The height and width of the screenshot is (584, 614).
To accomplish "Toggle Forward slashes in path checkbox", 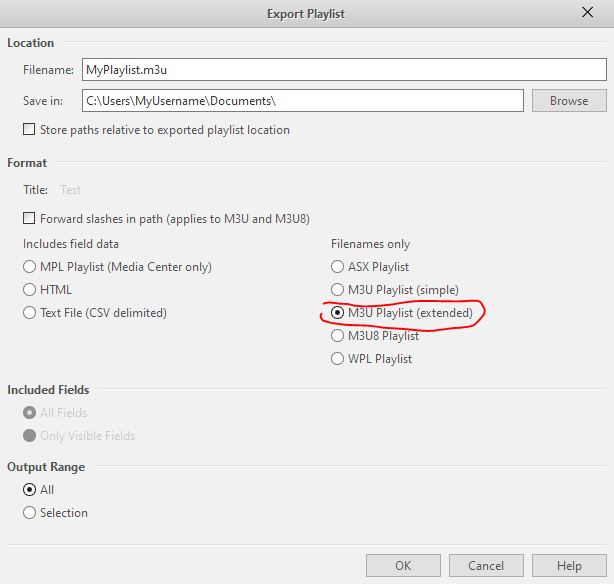I will coord(29,218).
